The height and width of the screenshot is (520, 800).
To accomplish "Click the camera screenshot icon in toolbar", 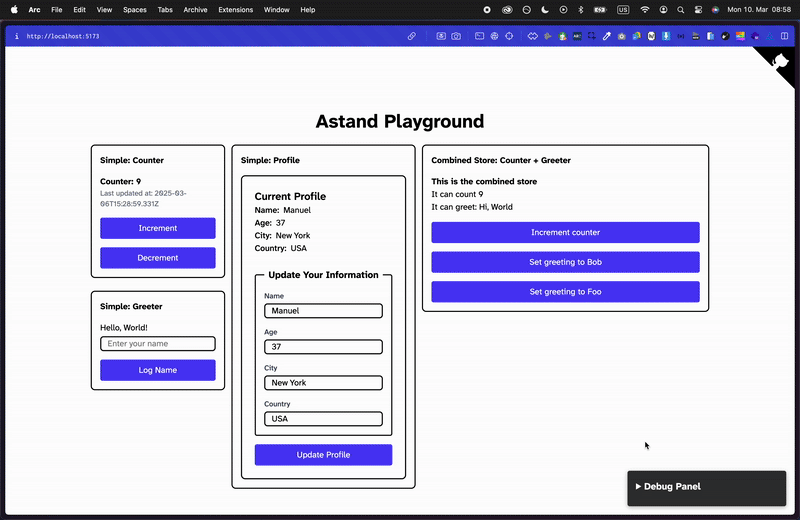I will click(x=456, y=36).
